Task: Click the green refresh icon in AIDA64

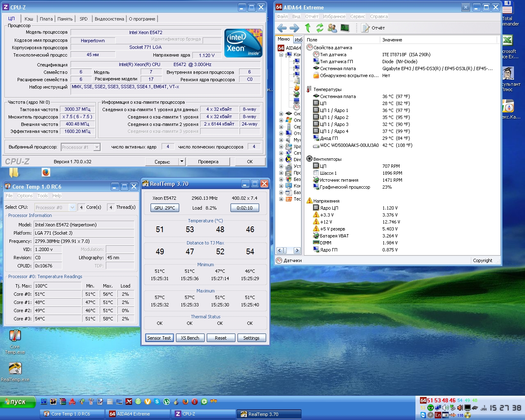Action: click(320, 28)
